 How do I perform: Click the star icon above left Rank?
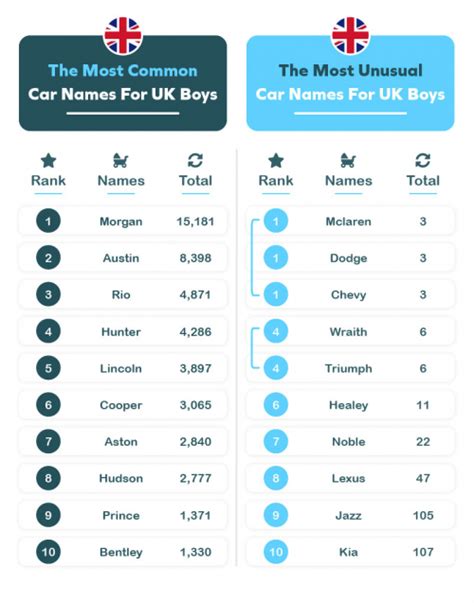click(48, 161)
